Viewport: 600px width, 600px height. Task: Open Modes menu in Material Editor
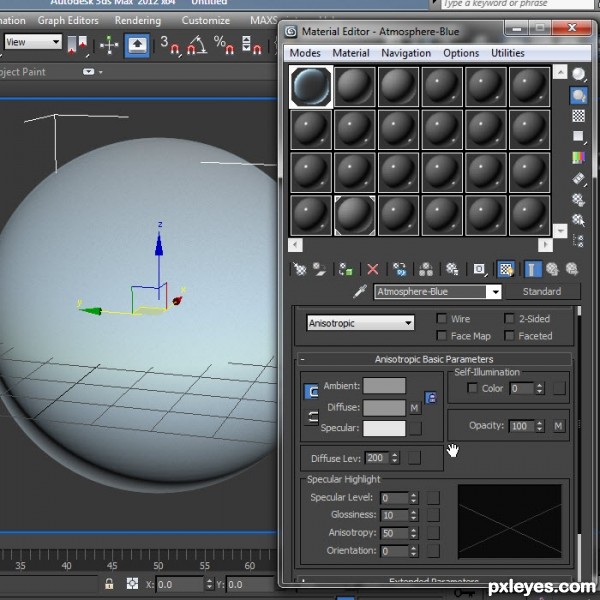pyautogui.click(x=305, y=53)
